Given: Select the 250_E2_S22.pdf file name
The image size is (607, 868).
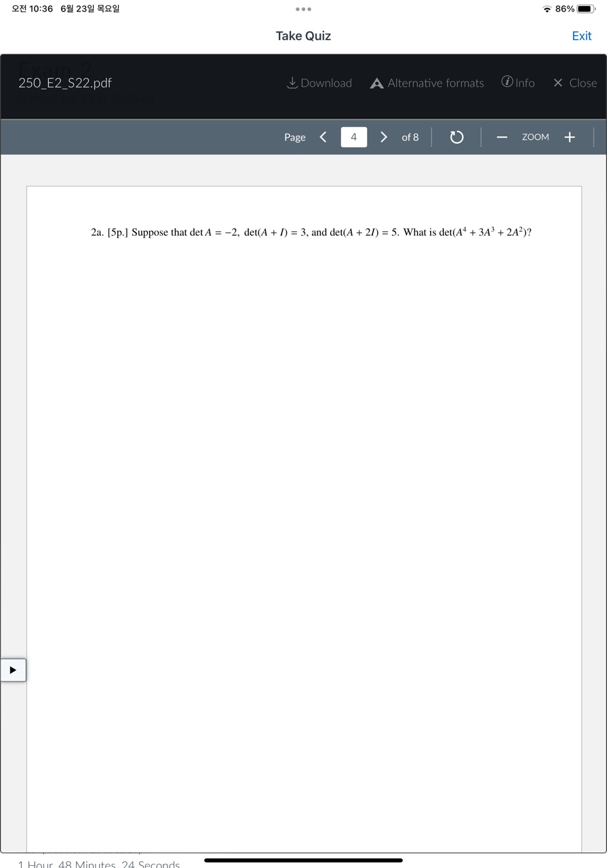Looking at the screenshot, I should 65,83.
